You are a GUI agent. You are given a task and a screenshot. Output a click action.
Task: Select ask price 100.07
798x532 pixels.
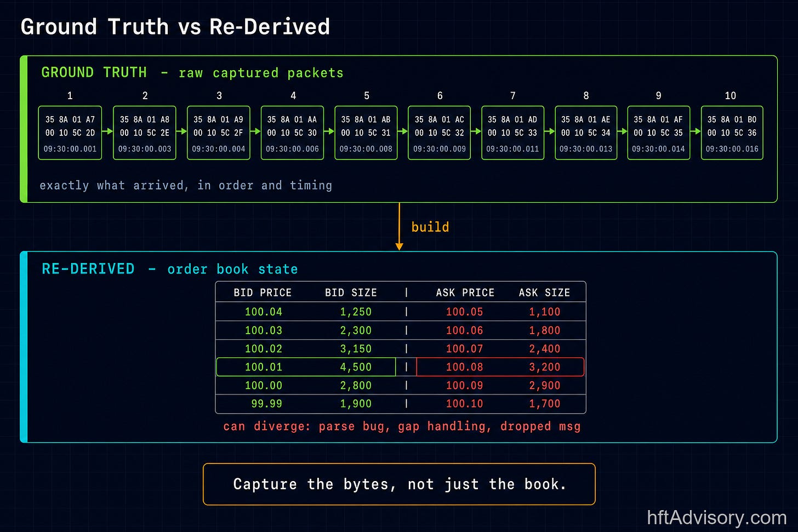click(465, 348)
